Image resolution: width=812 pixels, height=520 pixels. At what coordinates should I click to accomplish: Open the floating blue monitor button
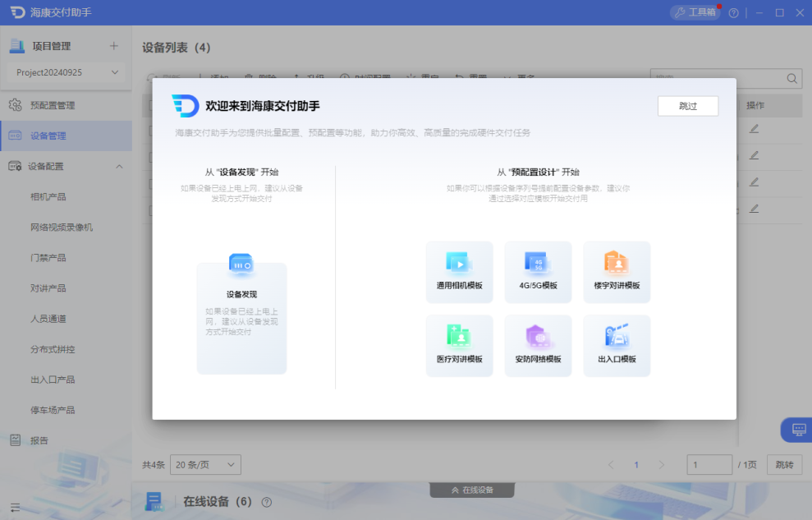(x=798, y=430)
